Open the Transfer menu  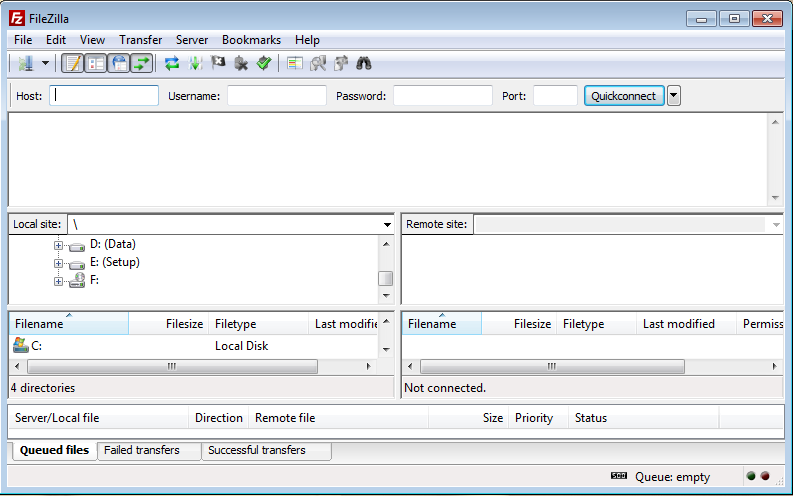tap(141, 40)
